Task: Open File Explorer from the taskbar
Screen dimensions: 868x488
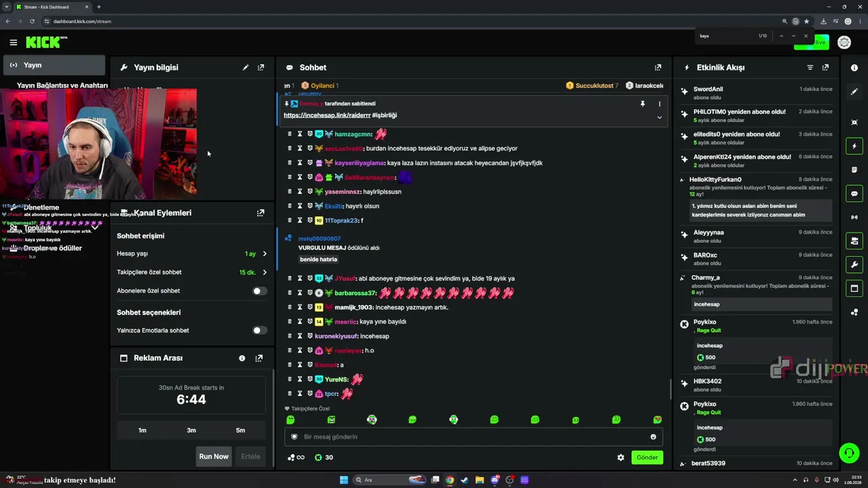Action: pos(479,480)
